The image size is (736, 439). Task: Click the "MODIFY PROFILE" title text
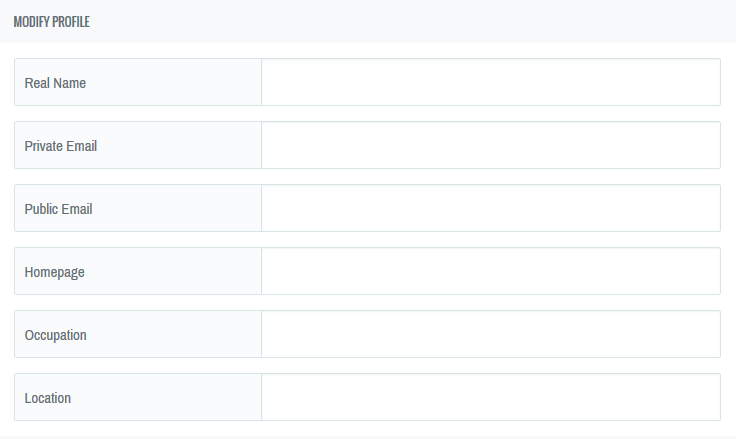pos(51,22)
